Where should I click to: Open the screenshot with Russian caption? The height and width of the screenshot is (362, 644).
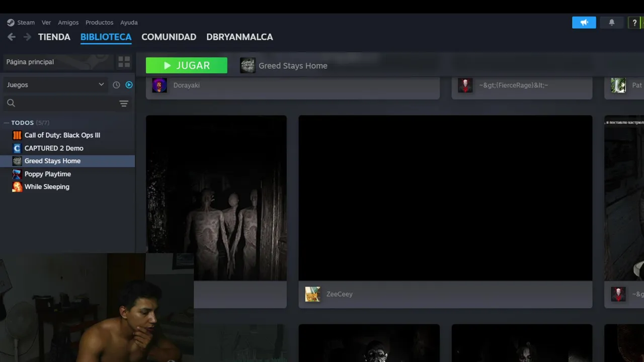pos(624,198)
